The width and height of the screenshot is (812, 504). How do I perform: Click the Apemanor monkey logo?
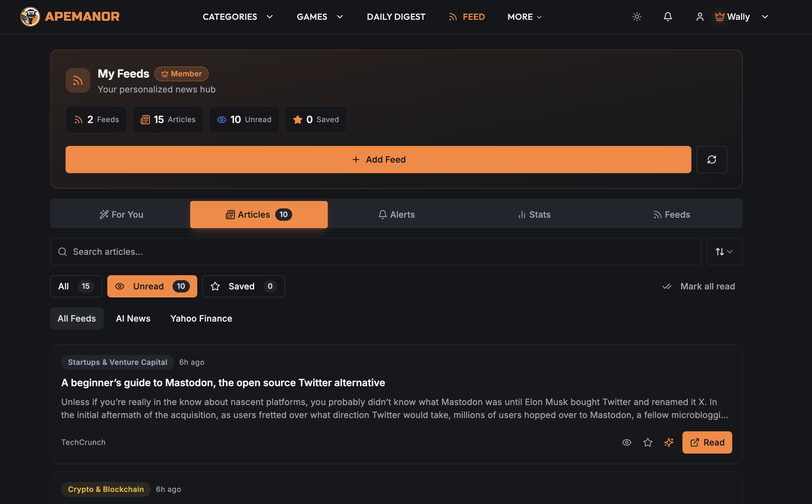(x=30, y=17)
